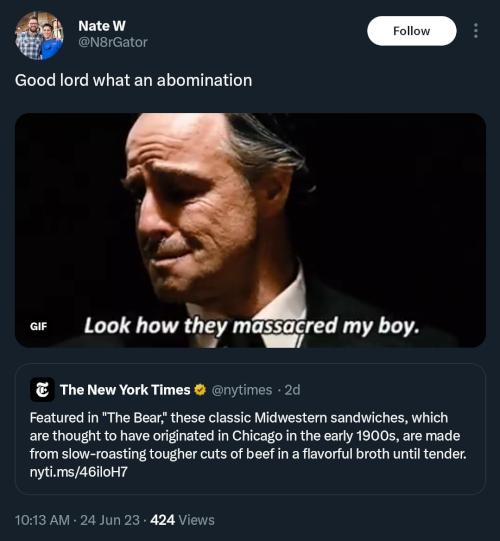This screenshot has height=541, width=500.
Task: Open The New York Times logo avatar
Action: point(42,390)
